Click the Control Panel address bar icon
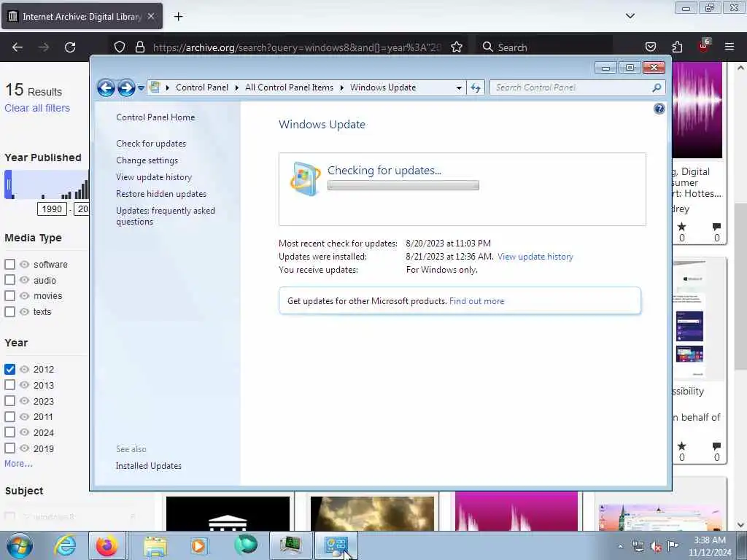 (x=155, y=87)
